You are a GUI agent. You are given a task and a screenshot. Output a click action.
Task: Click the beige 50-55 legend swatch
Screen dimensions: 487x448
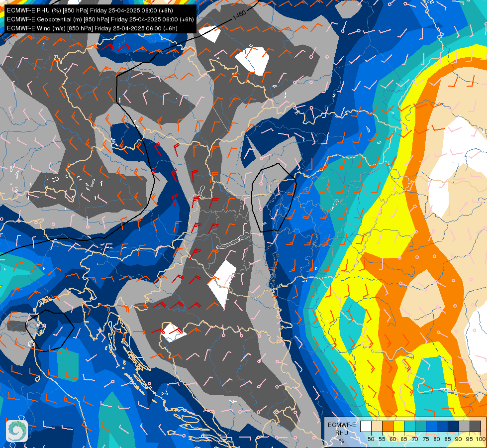(377, 426)
